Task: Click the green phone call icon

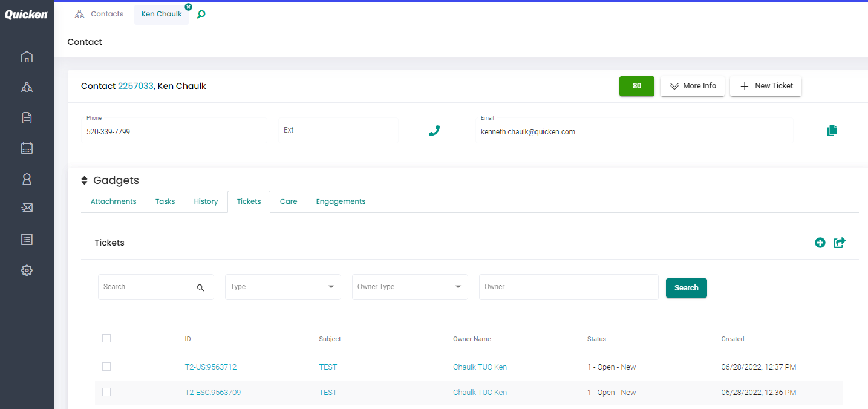Action: coord(434,131)
